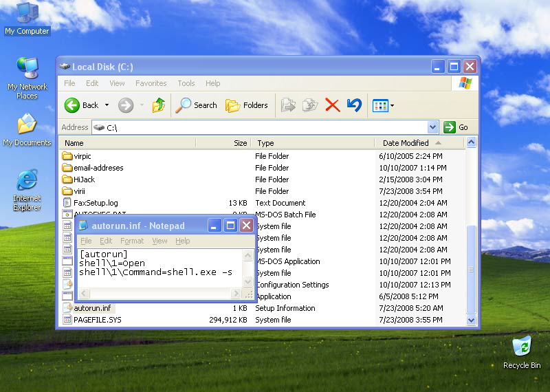The width and height of the screenshot is (550, 392).
Task: Open the Back history dropdown arrow
Action: (x=107, y=105)
